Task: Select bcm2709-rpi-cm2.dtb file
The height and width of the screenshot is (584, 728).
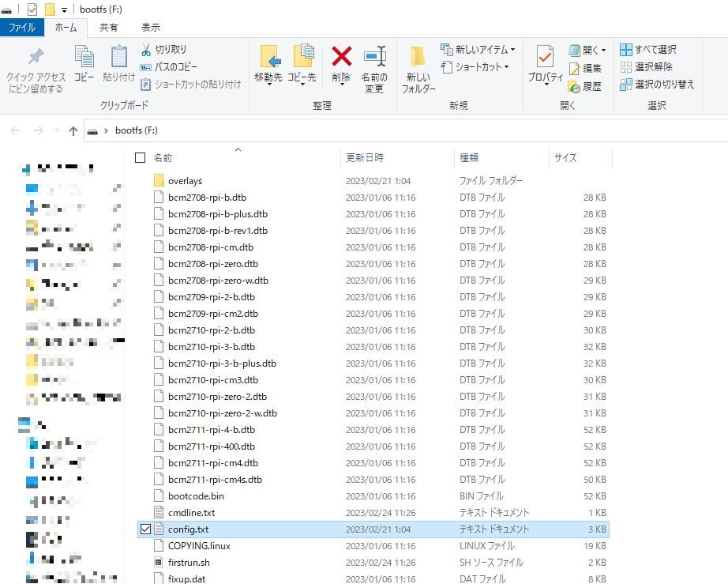Action: click(x=373, y=314)
